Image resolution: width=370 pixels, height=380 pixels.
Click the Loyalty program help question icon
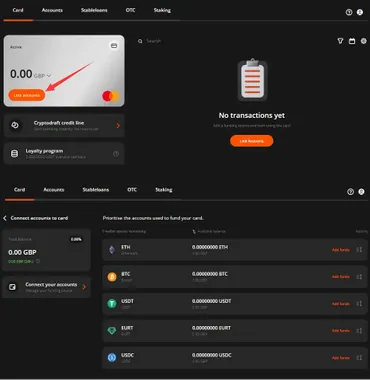point(116,154)
